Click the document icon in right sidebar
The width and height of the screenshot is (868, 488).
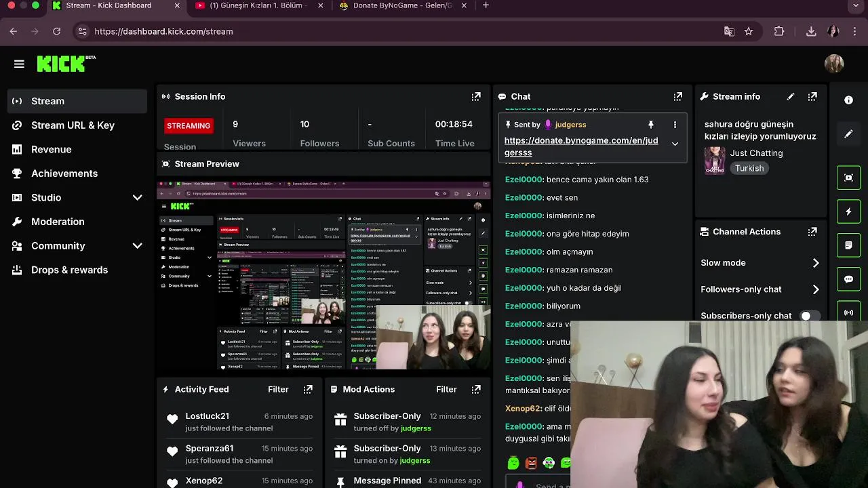[x=848, y=245]
